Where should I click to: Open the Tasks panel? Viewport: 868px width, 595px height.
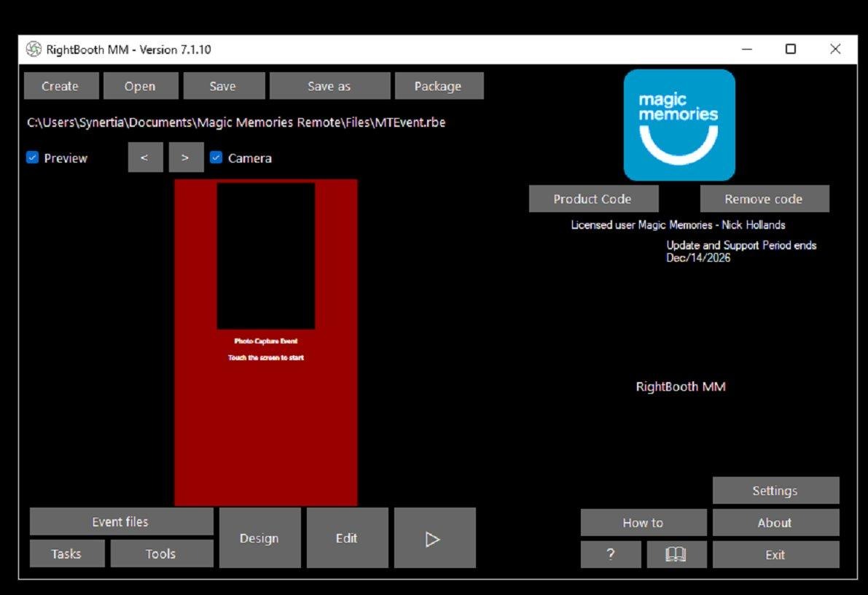[67, 553]
